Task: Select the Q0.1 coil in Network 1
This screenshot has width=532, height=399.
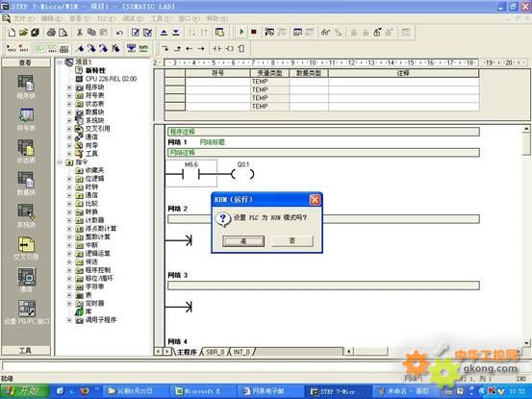Action: click(242, 174)
